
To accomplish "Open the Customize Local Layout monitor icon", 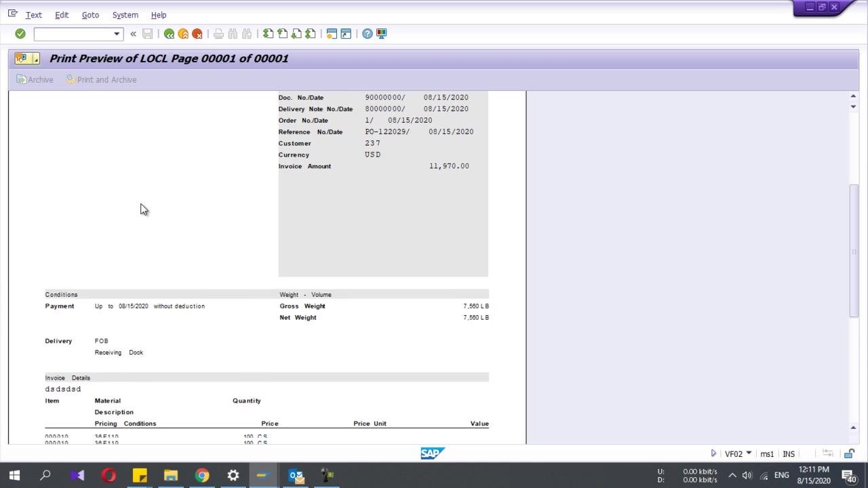I will 381,34.
